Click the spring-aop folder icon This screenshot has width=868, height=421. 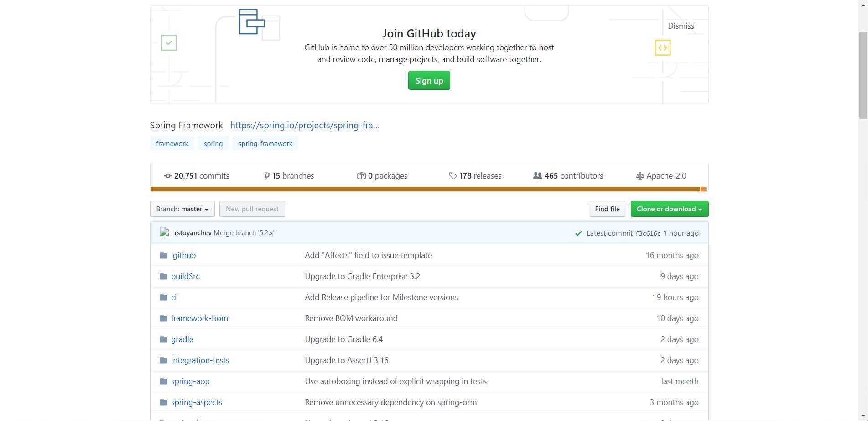(163, 381)
